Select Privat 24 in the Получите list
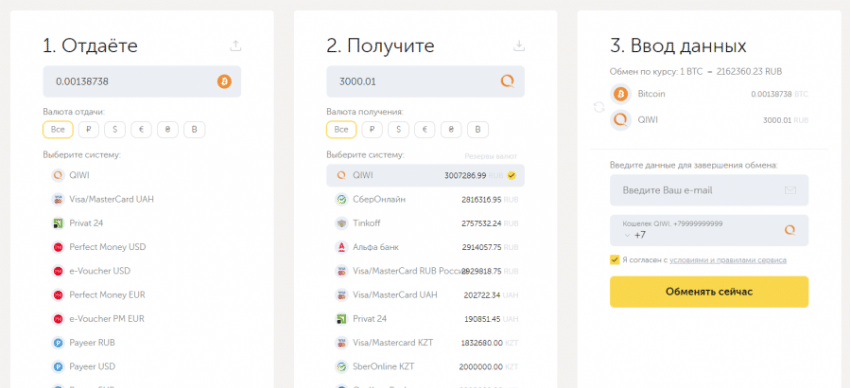The height and width of the screenshot is (388, 851). [x=425, y=319]
